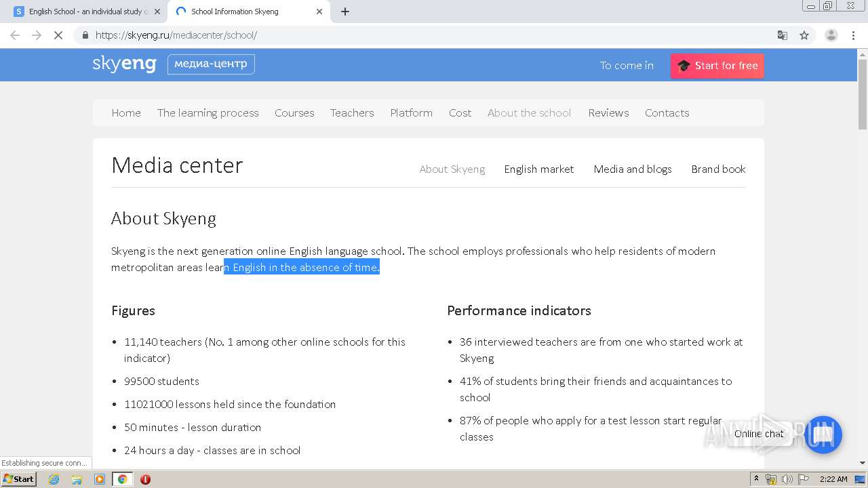Launch Internet Explorer from taskbar
Viewport: 868px width, 488px height.
(54, 479)
